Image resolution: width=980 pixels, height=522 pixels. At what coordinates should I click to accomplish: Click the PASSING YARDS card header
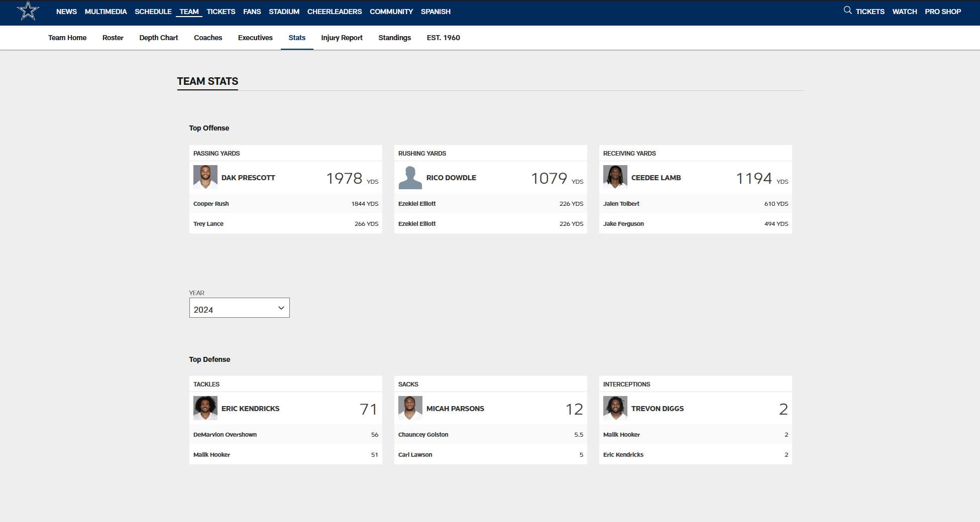(x=216, y=154)
